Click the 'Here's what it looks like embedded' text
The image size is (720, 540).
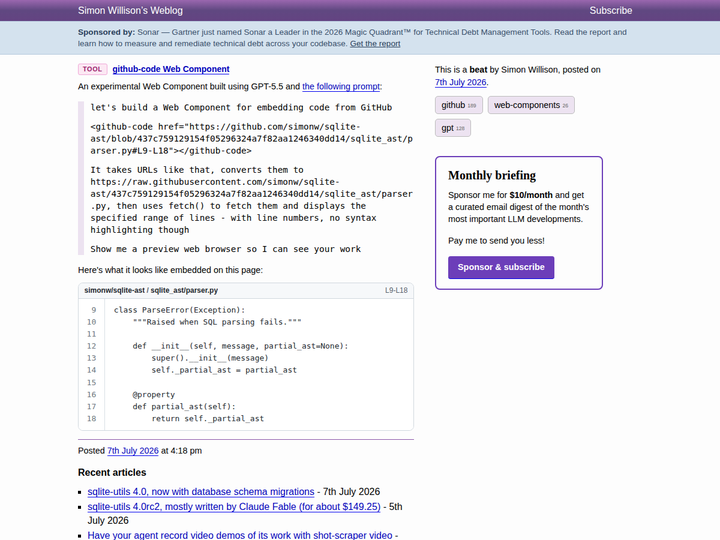coord(170,270)
